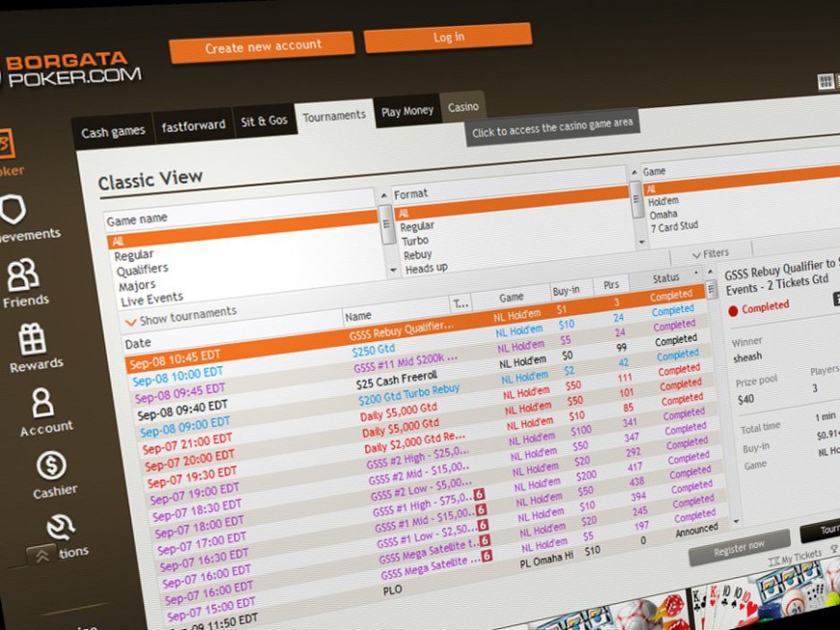This screenshot has height=630, width=840.
Task: Select Qualifiers in Game name list
Action: 142,270
